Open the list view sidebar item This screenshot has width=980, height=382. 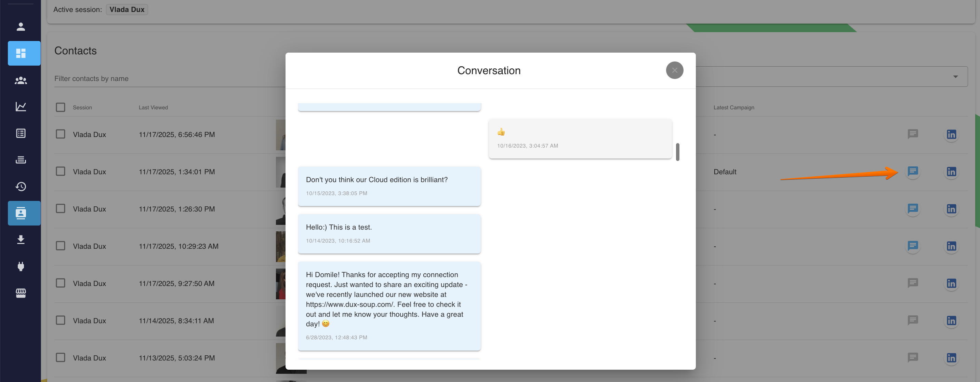tap(21, 133)
